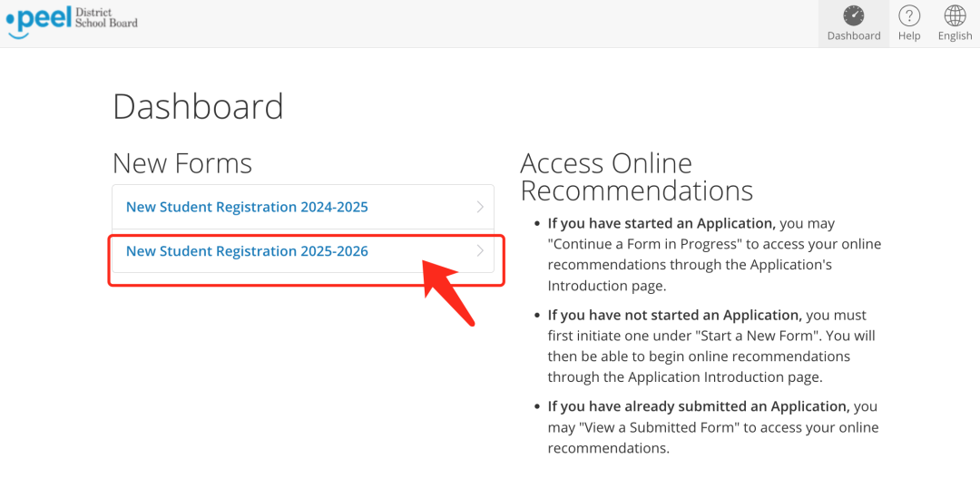
Task: Select the Dashboard label in the top navigation
Action: pos(853,36)
